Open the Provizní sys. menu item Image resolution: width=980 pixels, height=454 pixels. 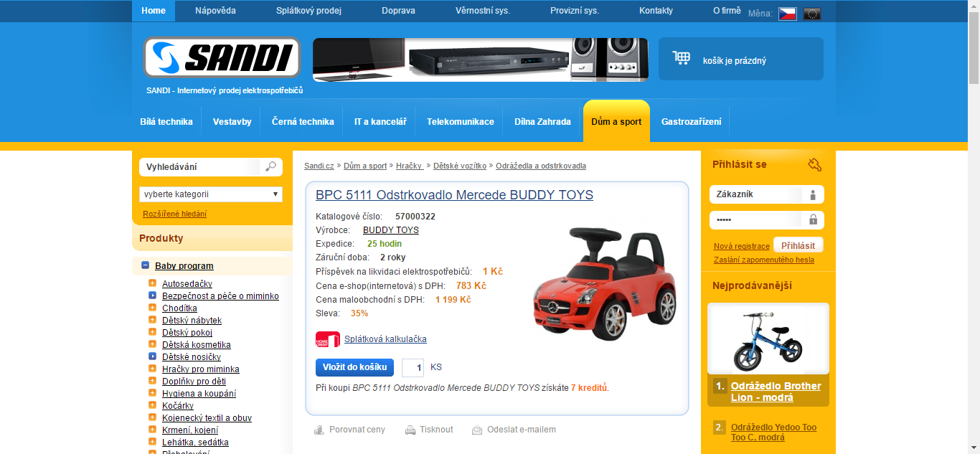click(x=575, y=11)
